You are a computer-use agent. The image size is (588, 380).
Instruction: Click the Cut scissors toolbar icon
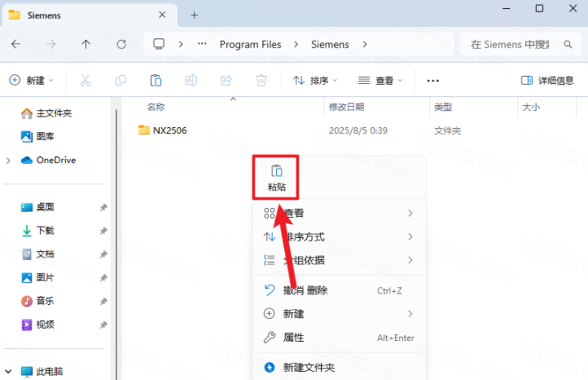[86, 80]
